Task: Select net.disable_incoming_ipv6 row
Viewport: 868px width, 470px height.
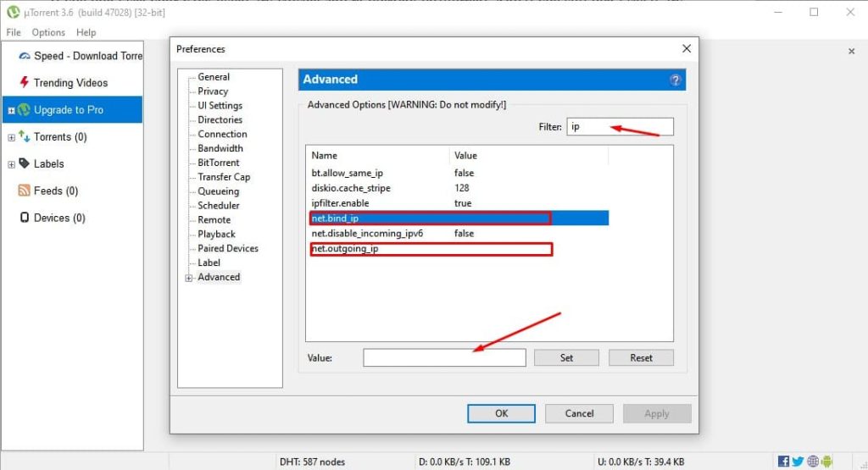Action: click(457, 234)
